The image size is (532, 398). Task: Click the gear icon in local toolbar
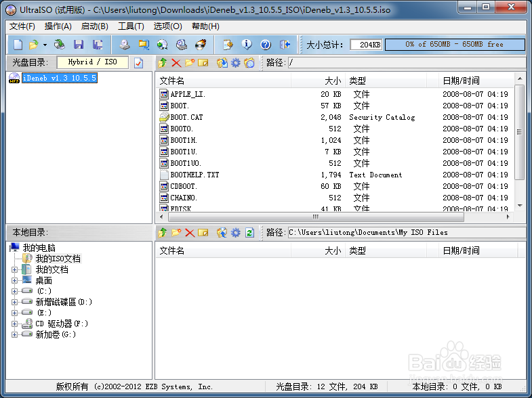point(235,233)
